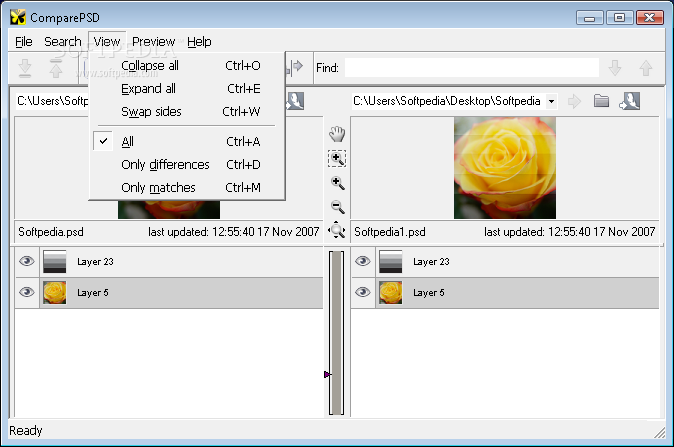The image size is (674, 447).
Task: Toggle visibility of left Layer 23
Action: pos(27,261)
